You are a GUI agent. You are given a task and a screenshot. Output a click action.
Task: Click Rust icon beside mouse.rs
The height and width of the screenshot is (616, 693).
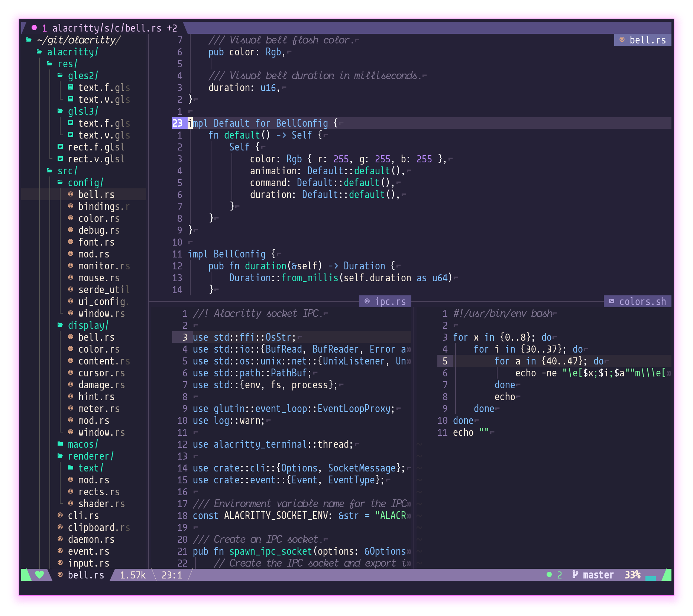point(71,278)
